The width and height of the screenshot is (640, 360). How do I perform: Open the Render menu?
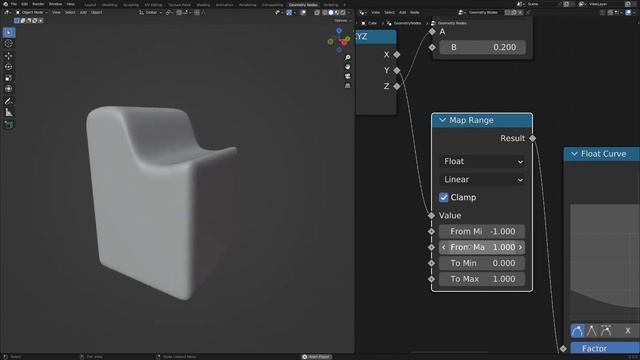pyautogui.click(x=38, y=4)
